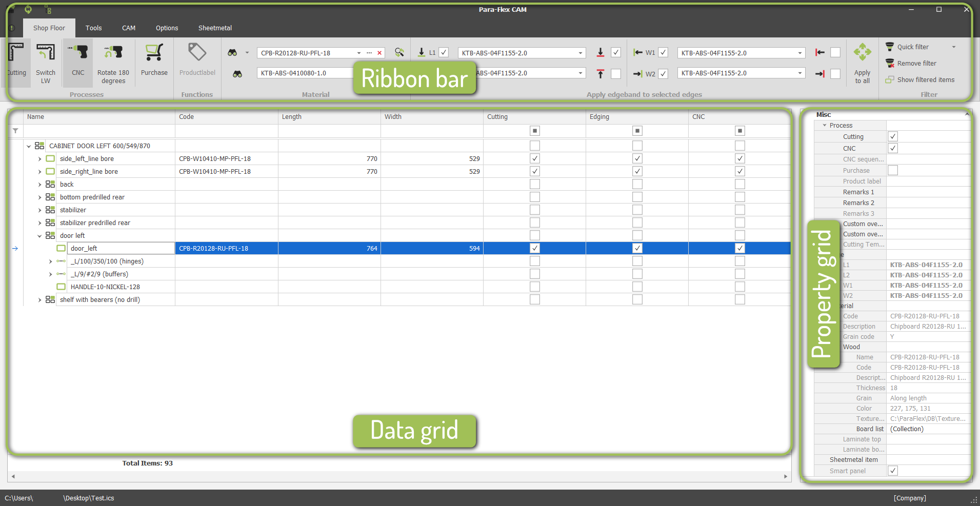Disable Smart panel in the property grid

[x=892, y=471]
